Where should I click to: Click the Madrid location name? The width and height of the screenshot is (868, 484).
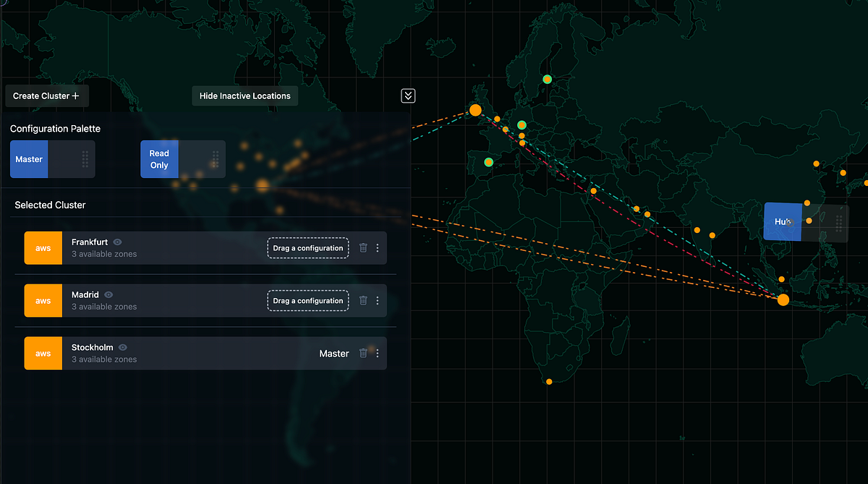pyautogui.click(x=85, y=295)
